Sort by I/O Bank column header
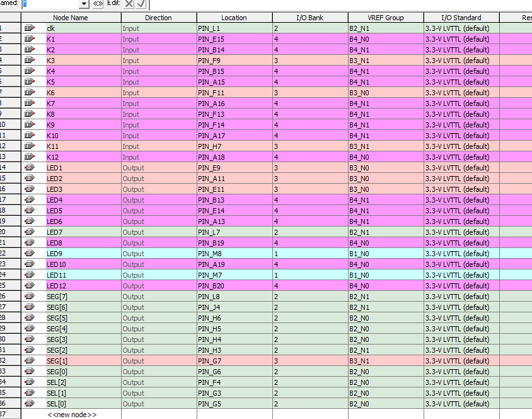The image size is (532, 419). point(310,18)
